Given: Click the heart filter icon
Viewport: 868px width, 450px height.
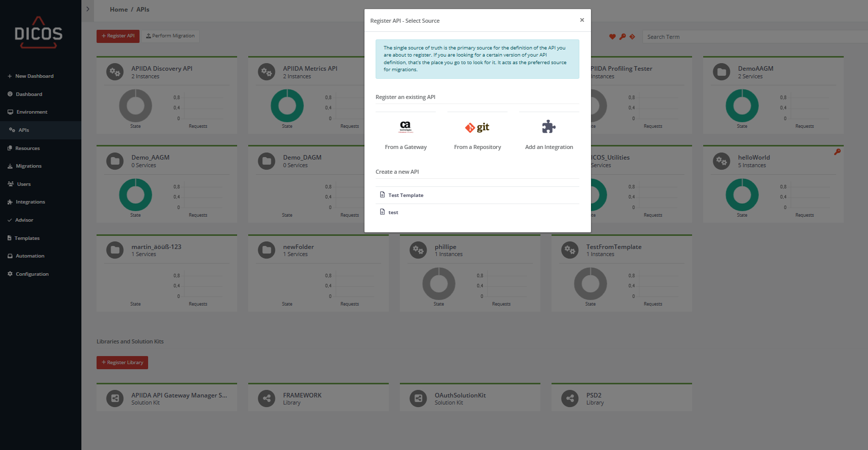Looking at the screenshot, I should (612, 37).
